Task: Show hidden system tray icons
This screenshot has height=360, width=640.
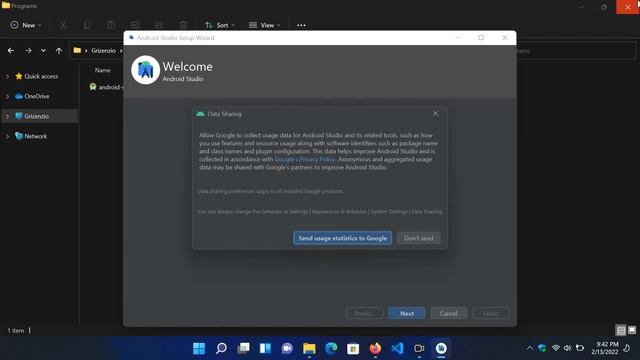Action: pyautogui.click(x=530, y=348)
